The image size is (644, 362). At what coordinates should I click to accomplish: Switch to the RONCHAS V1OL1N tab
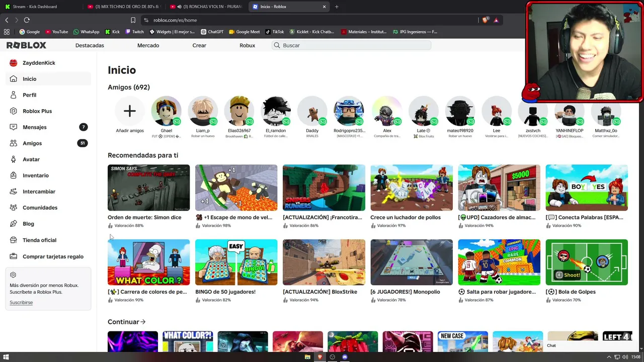click(x=206, y=7)
